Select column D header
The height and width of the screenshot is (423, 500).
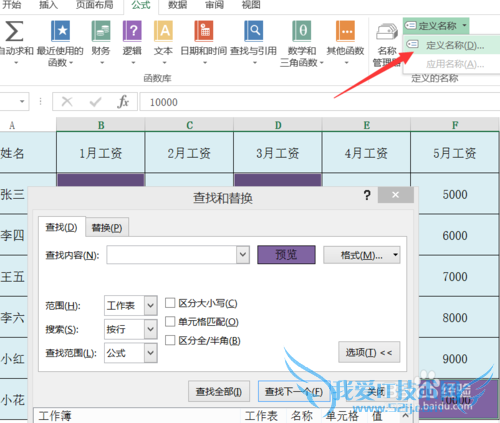click(x=278, y=125)
